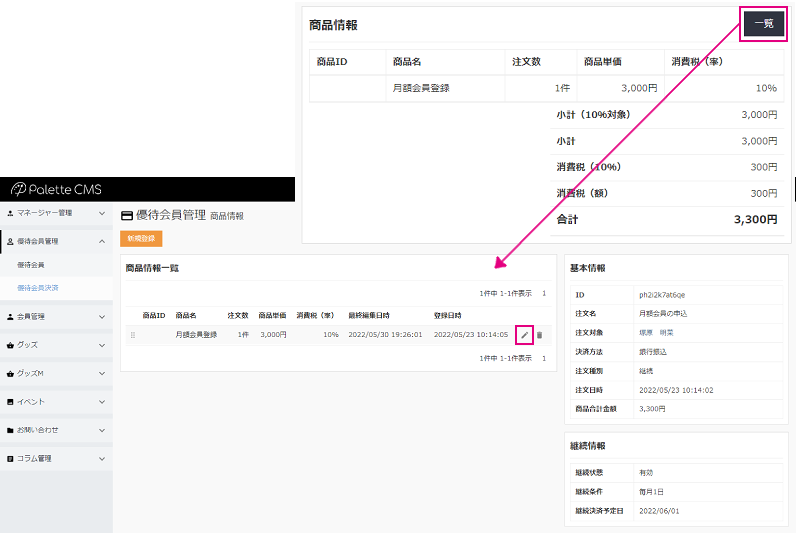Click the コラム管理 document icon
This screenshot has width=796, height=533.
coord(10,459)
